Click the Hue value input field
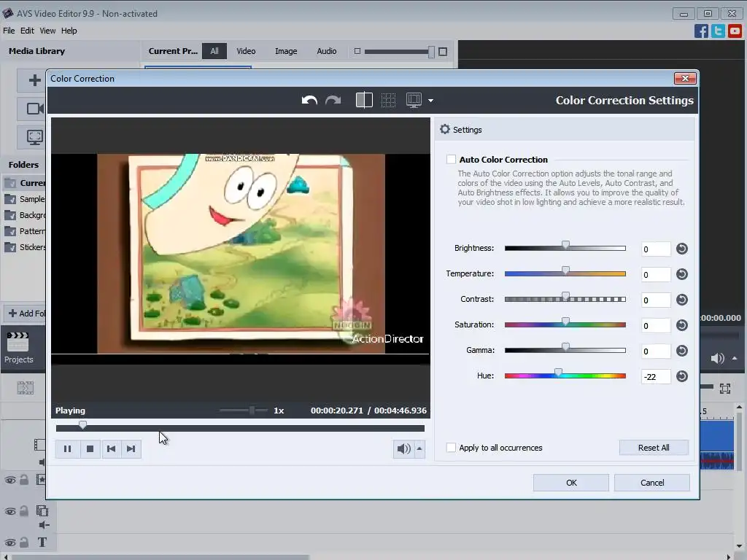The width and height of the screenshot is (747, 560). coord(656,377)
